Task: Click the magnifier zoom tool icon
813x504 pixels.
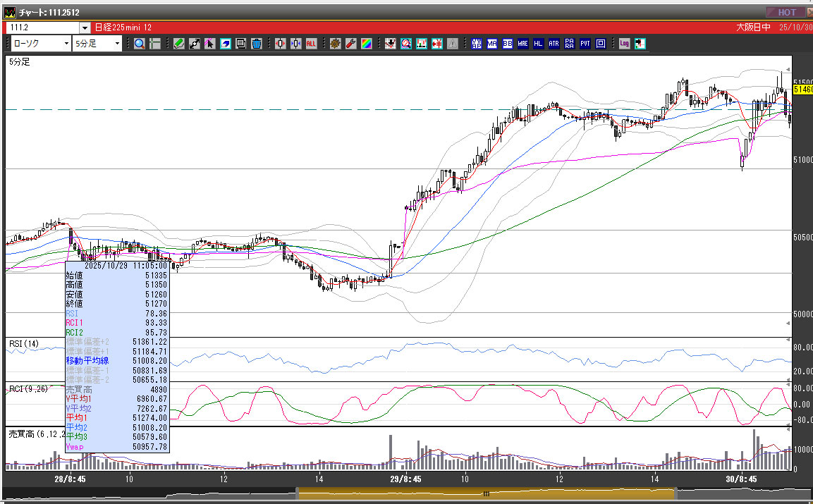Action: coord(140,44)
